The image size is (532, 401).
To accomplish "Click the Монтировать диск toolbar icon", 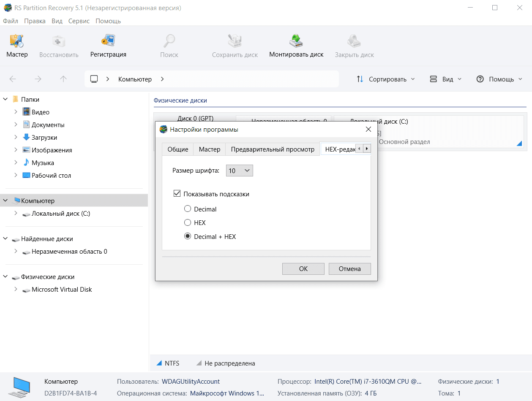I will click(x=296, y=46).
